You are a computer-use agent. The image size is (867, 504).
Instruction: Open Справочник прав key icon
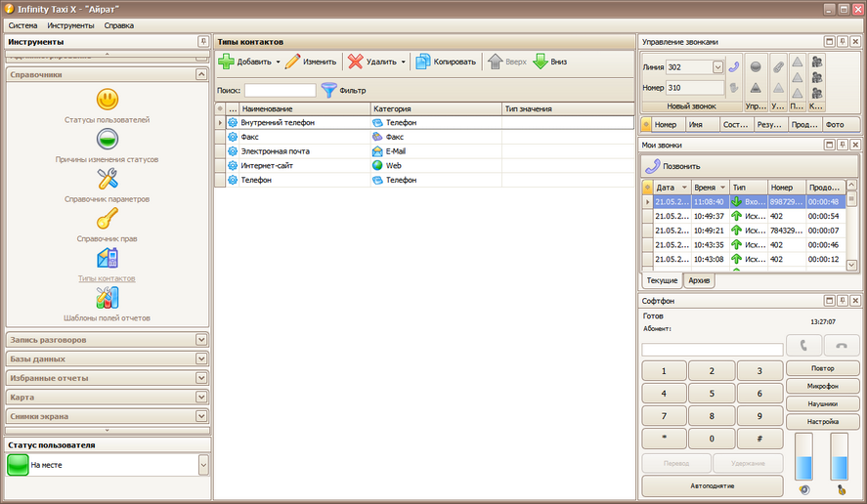point(108,219)
